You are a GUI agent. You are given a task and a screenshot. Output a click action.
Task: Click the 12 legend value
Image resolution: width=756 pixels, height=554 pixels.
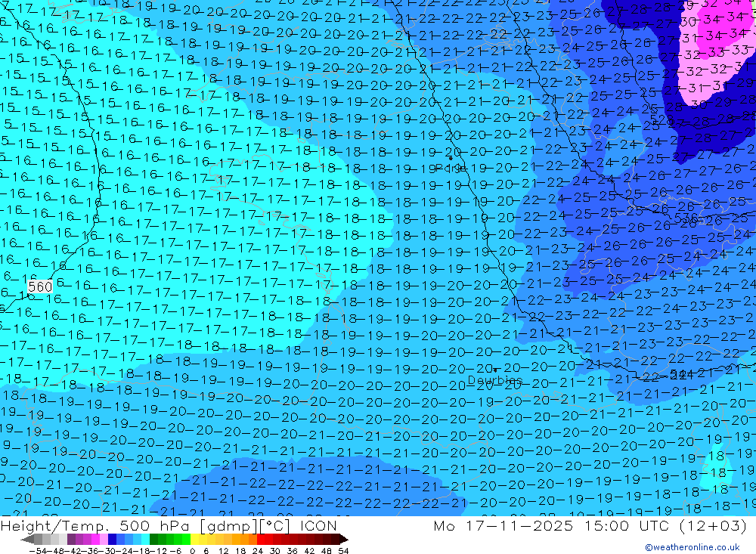(x=223, y=550)
